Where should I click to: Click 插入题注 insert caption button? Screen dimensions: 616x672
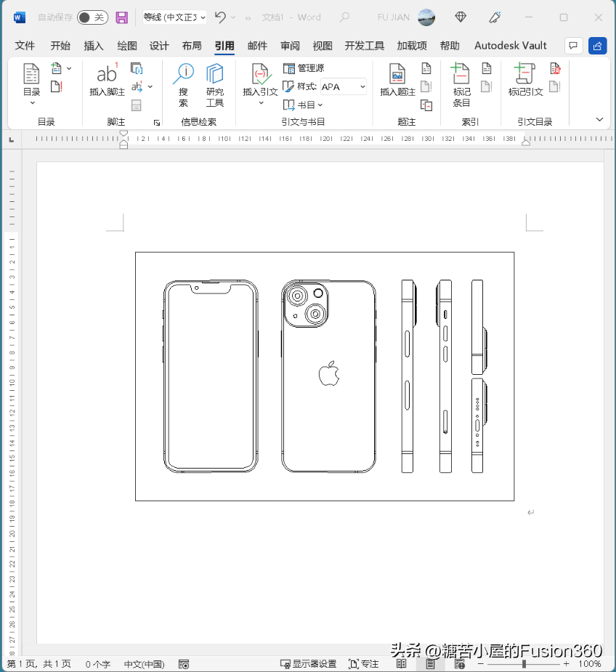397,80
